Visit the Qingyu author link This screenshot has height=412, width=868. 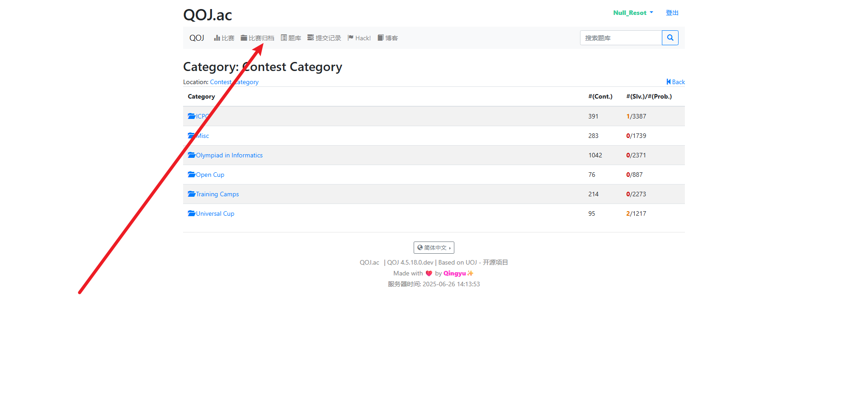coord(454,273)
